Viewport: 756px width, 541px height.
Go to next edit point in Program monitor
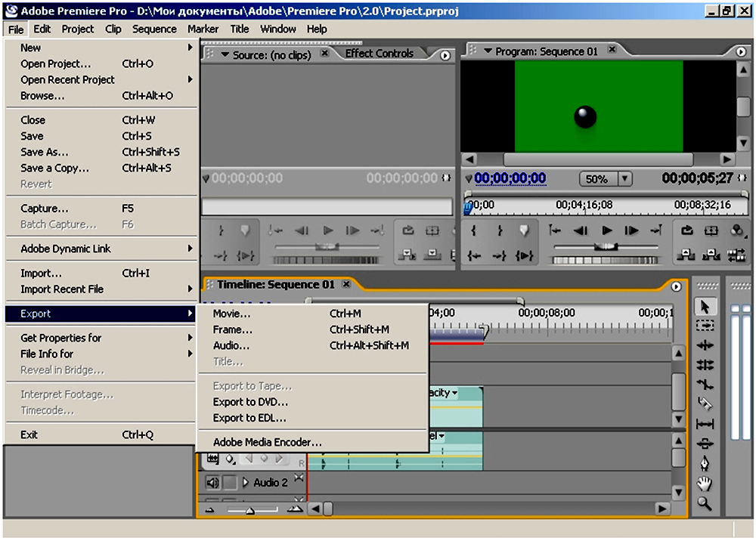coord(656,230)
